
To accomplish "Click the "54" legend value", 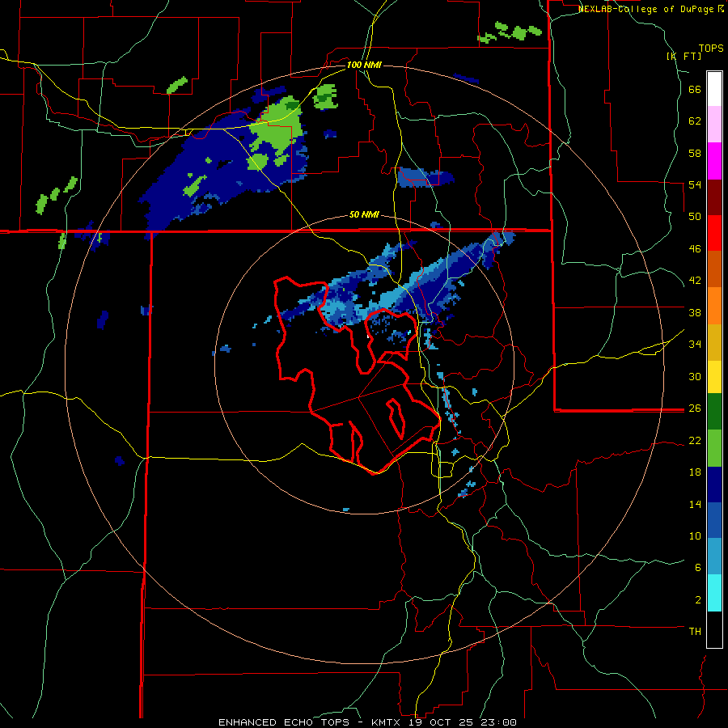I will [695, 184].
